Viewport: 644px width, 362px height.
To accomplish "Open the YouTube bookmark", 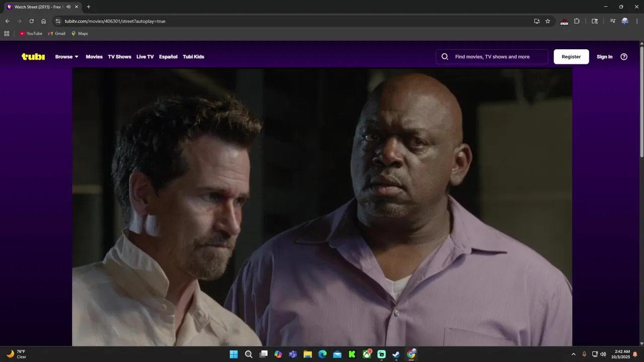I will click(x=31, y=34).
